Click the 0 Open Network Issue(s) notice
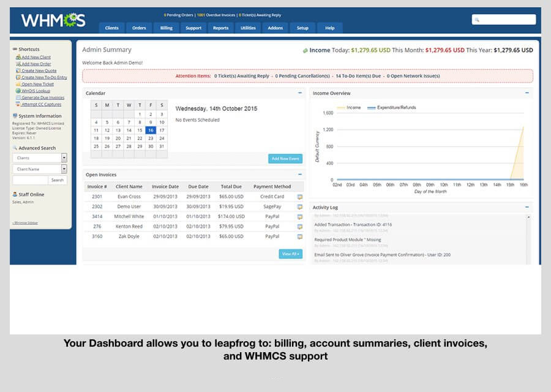This screenshot has height=392, width=551. (x=413, y=76)
